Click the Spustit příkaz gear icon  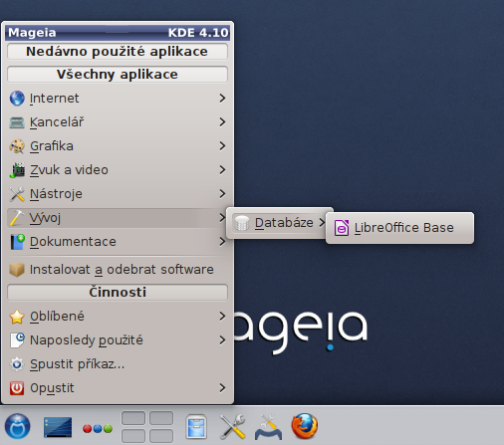click(17, 364)
